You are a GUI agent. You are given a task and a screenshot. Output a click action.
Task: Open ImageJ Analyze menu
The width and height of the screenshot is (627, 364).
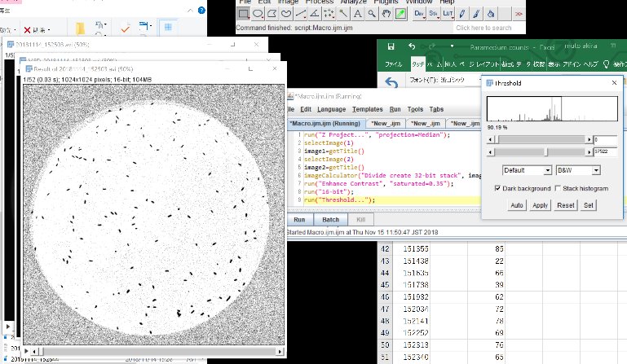[x=353, y=2]
